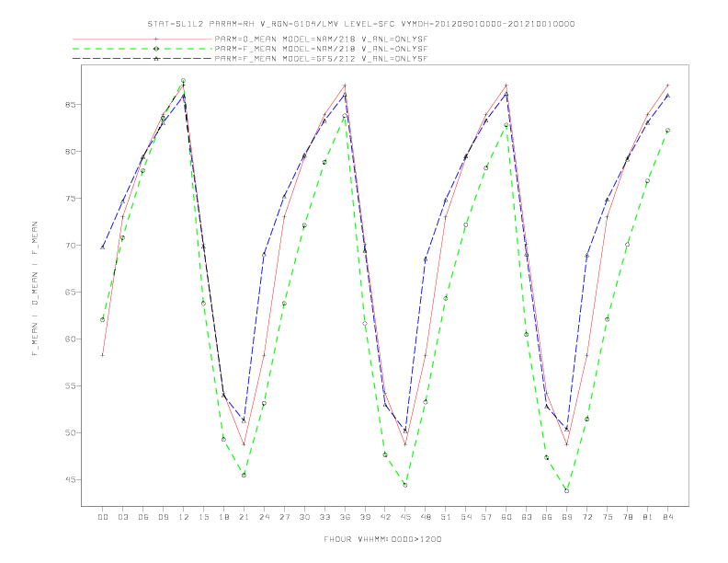
Task: Click the chart title starting with STAT=SL1L2
Action: (x=361, y=24)
